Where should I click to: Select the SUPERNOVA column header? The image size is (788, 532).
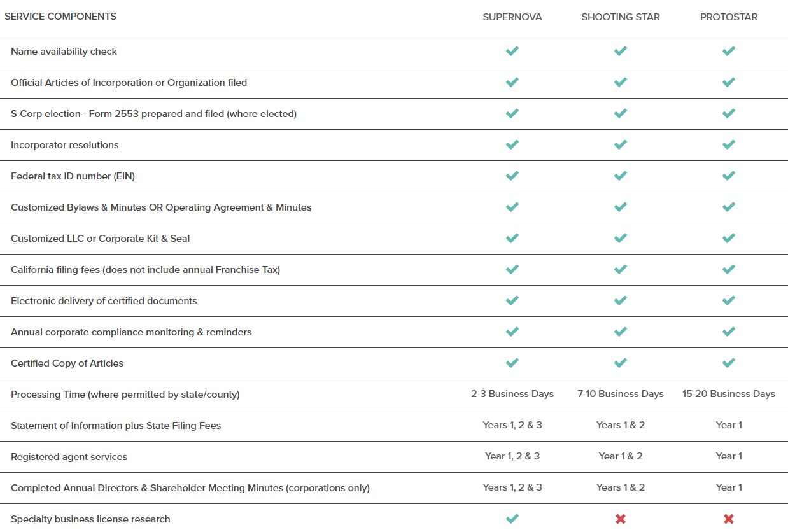512,17
